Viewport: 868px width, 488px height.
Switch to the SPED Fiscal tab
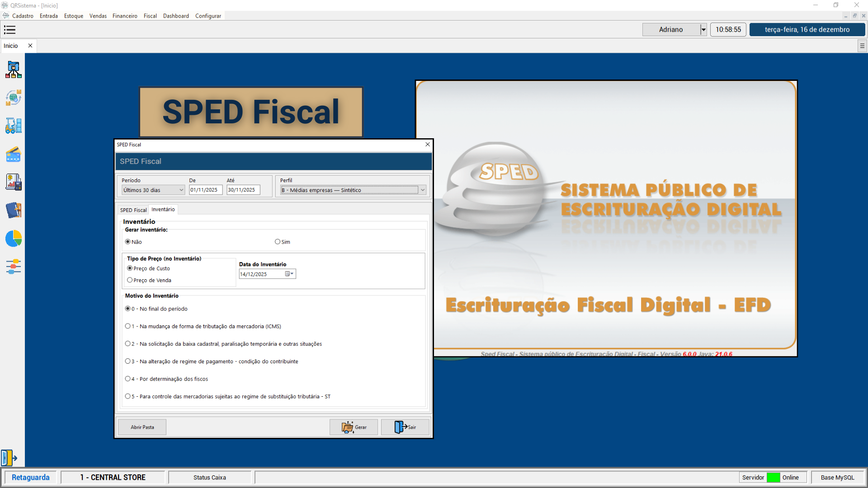tap(132, 210)
